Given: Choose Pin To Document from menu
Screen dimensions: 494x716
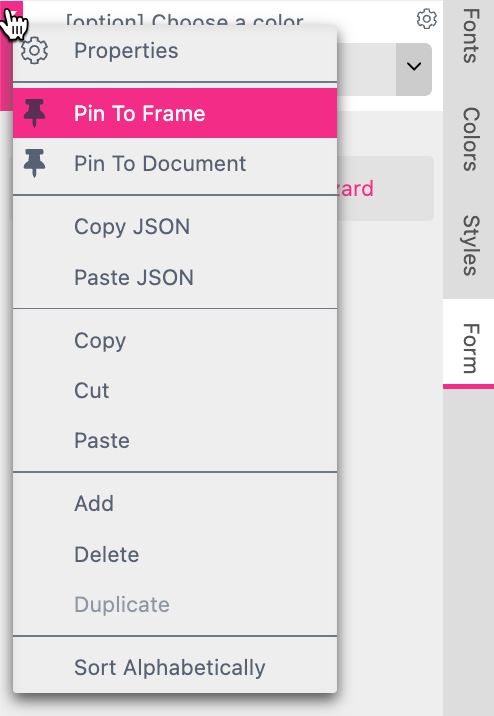Looking at the screenshot, I should pos(175,163).
